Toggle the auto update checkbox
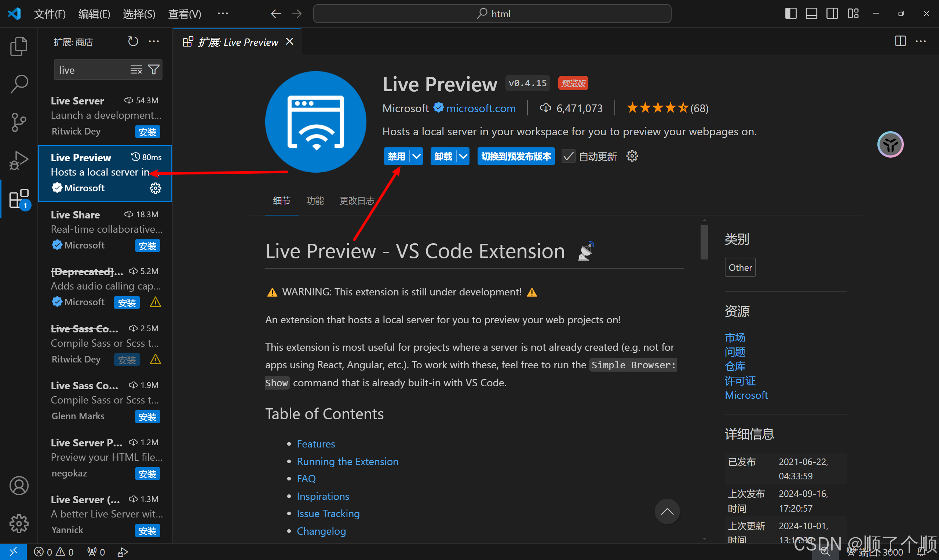Image resolution: width=939 pixels, height=560 pixels. click(568, 156)
